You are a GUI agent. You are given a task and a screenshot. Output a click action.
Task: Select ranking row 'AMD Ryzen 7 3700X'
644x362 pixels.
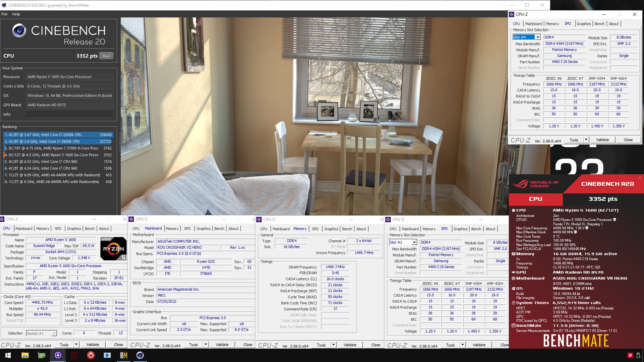58,148
